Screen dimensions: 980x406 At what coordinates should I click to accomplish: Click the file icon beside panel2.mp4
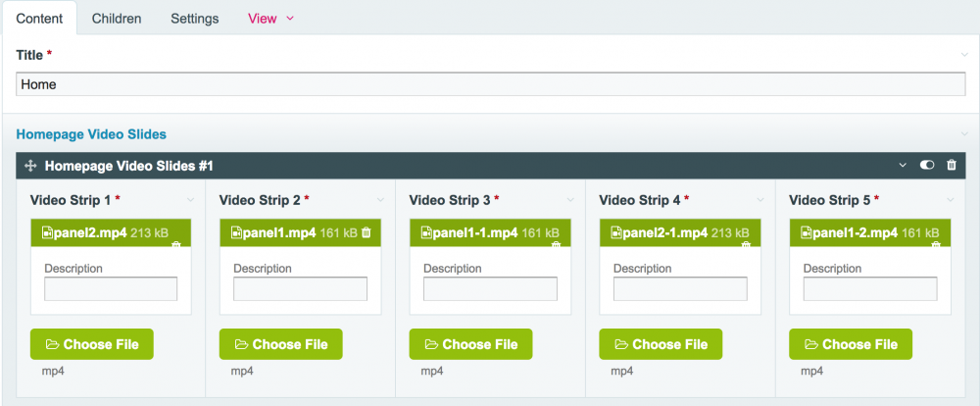pos(45,232)
